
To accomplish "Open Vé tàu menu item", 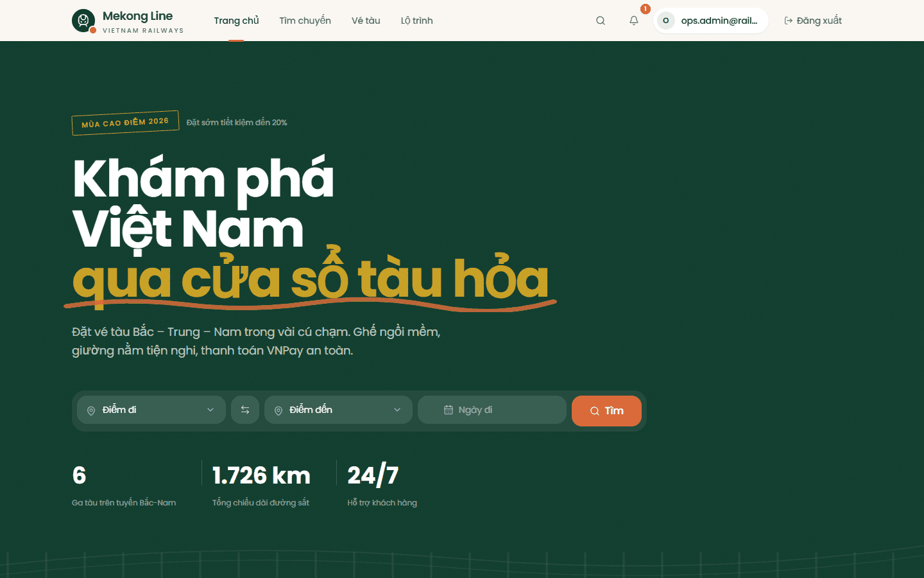I will coord(366,21).
